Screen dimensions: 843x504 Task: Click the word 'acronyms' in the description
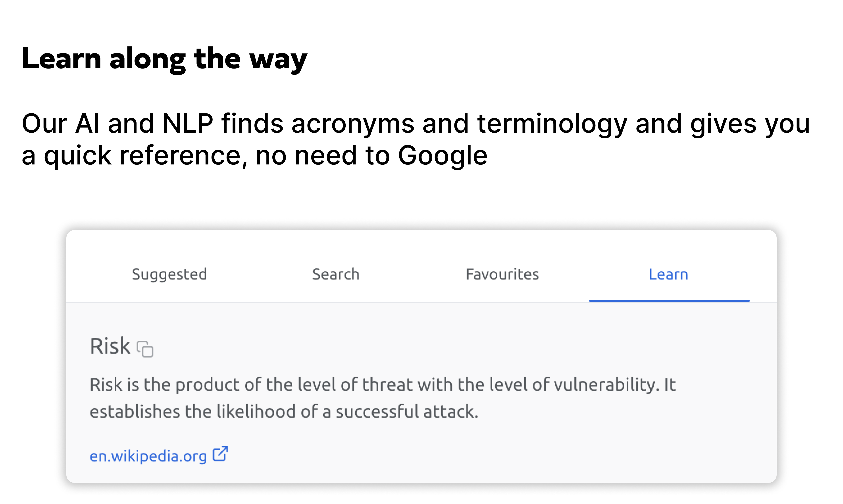pyautogui.click(x=352, y=123)
